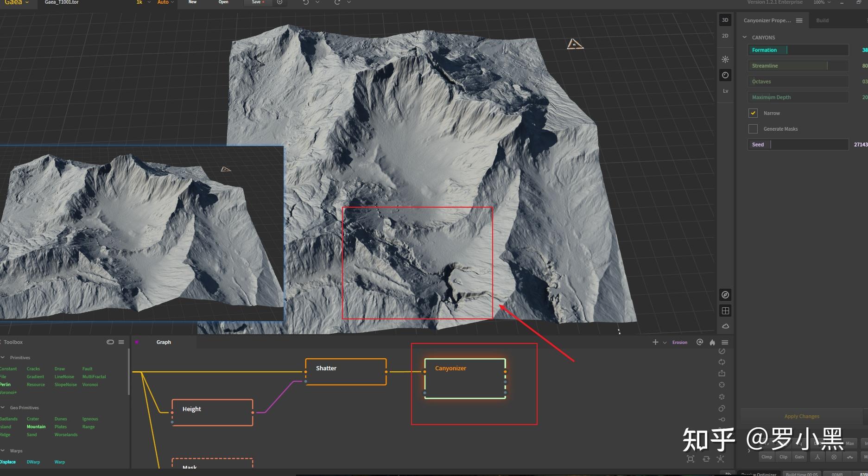Click the @ icon in graph toolbar
The width and height of the screenshot is (868, 476).
tap(700, 342)
